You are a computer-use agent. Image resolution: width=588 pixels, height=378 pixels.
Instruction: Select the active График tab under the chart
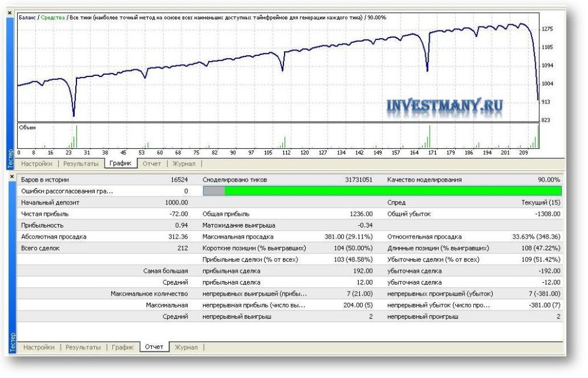coord(121,163)
